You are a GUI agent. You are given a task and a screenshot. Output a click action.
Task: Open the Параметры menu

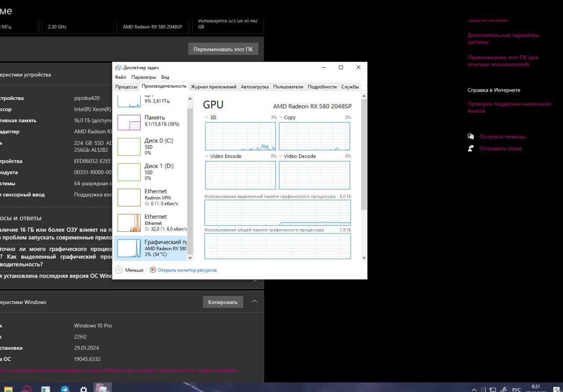click(x=143, y=77)
